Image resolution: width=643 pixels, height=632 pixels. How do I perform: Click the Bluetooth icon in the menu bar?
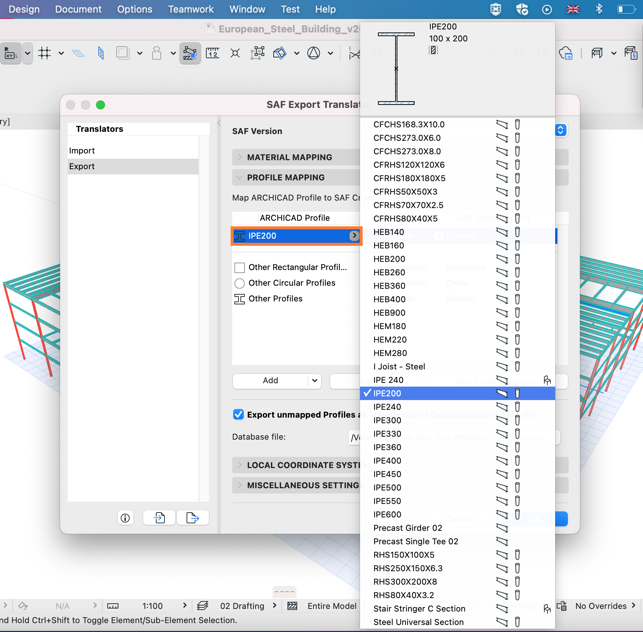pos(599,9)
